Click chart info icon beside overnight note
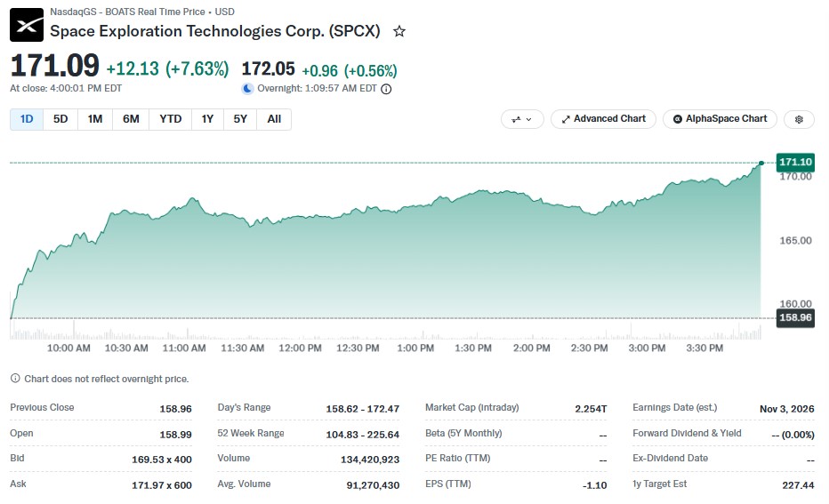This screenshot has width=829, height=504. 15,379
